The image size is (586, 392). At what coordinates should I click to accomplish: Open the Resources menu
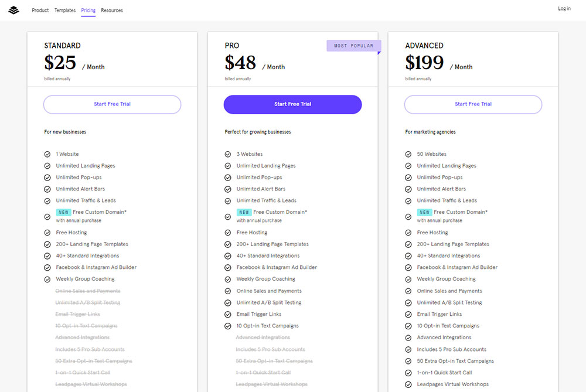(x=112, y=10)
